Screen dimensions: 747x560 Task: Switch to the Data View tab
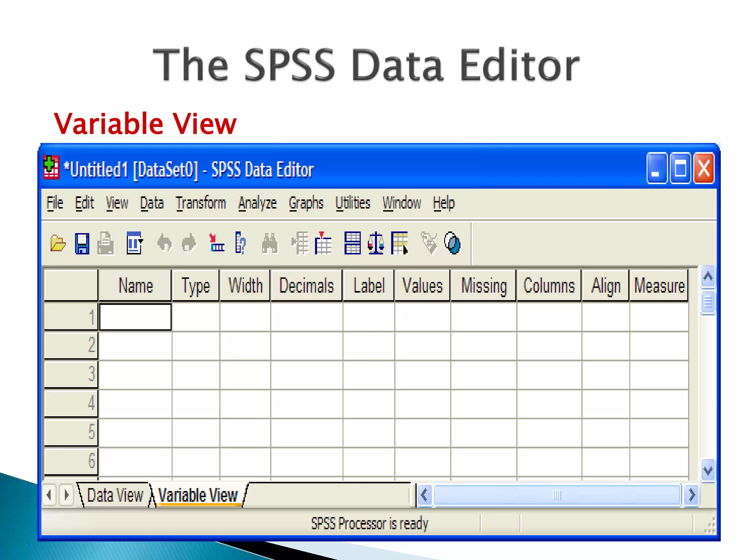115,495
